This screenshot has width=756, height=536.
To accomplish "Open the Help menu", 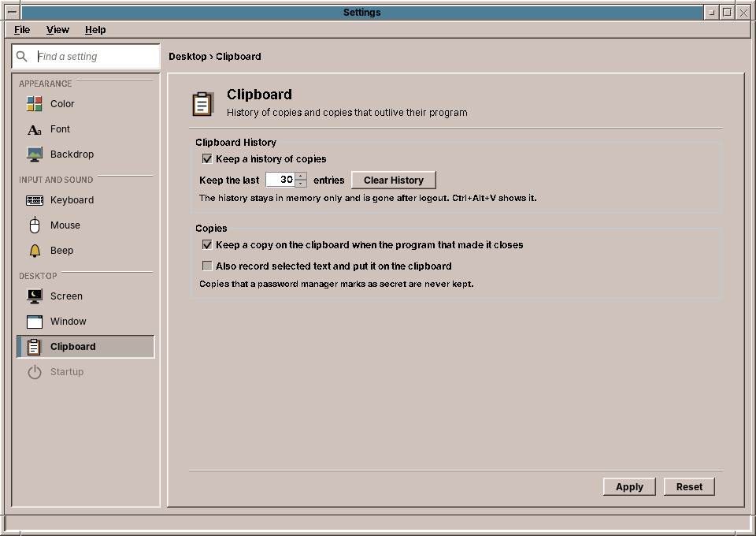I will [95, 30].
